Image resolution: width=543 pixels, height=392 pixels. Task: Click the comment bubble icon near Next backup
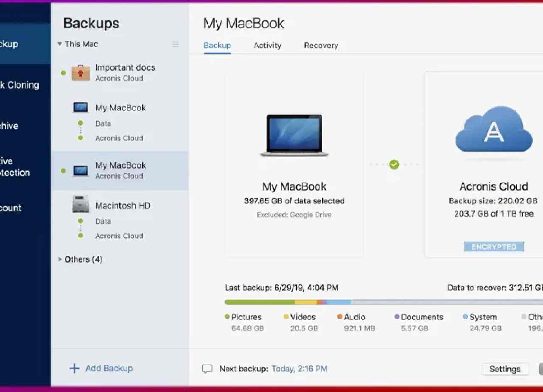click(207, 369)
